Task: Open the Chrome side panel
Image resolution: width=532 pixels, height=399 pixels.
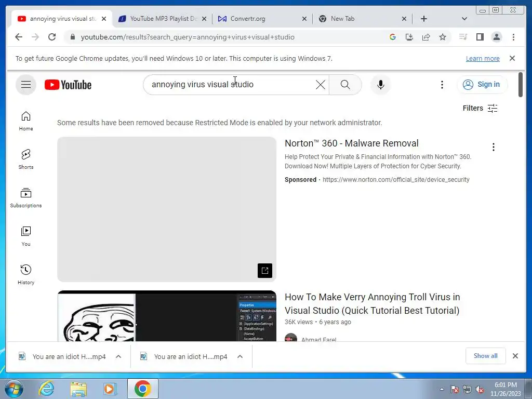Action: click(480, 37)
